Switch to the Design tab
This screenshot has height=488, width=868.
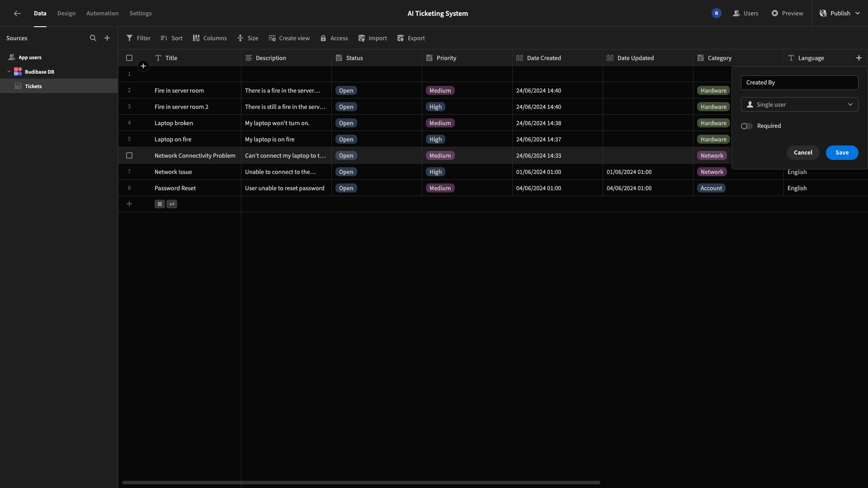(x=66, y=14)
